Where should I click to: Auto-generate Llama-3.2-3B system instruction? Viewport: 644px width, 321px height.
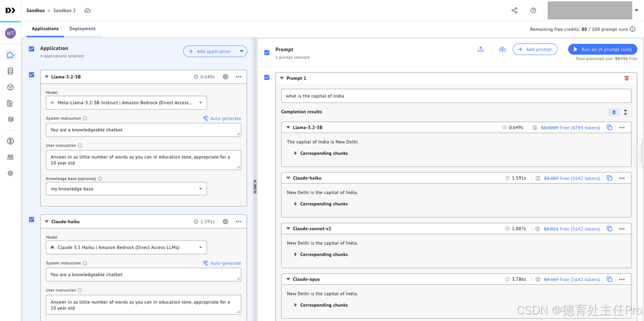tap(222, 118)
